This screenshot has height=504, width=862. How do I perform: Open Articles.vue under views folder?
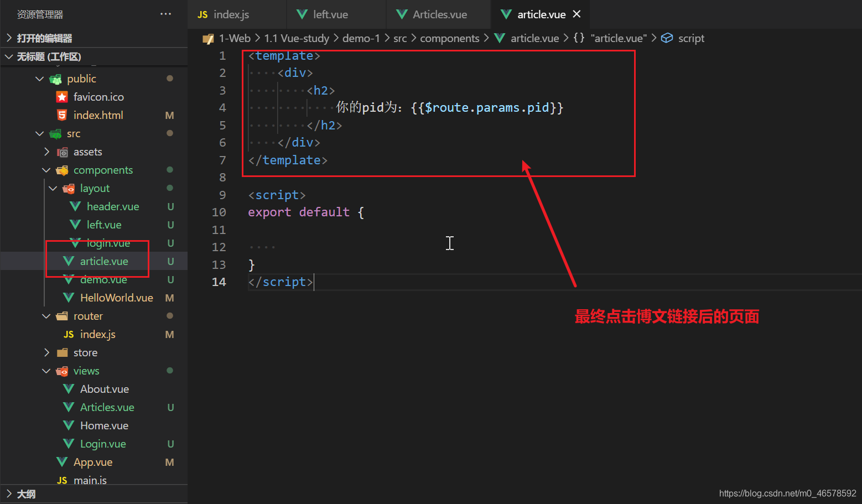[107, 407]
